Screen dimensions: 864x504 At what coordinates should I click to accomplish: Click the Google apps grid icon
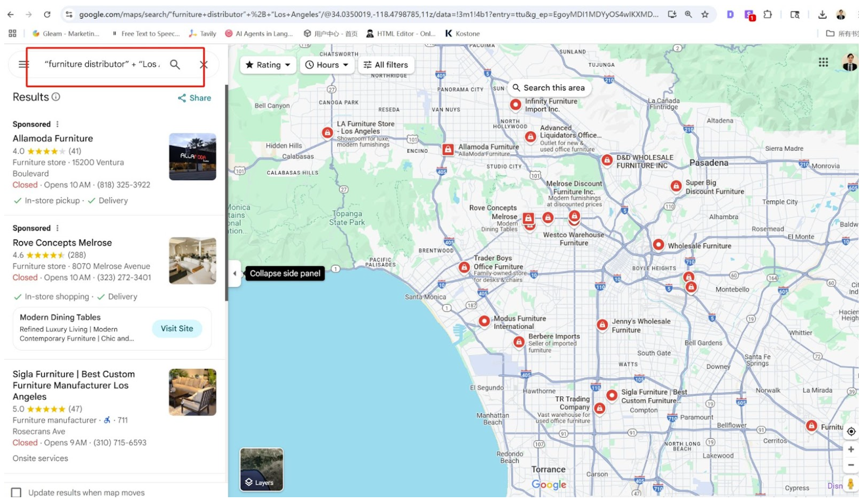tap(823, 63)
